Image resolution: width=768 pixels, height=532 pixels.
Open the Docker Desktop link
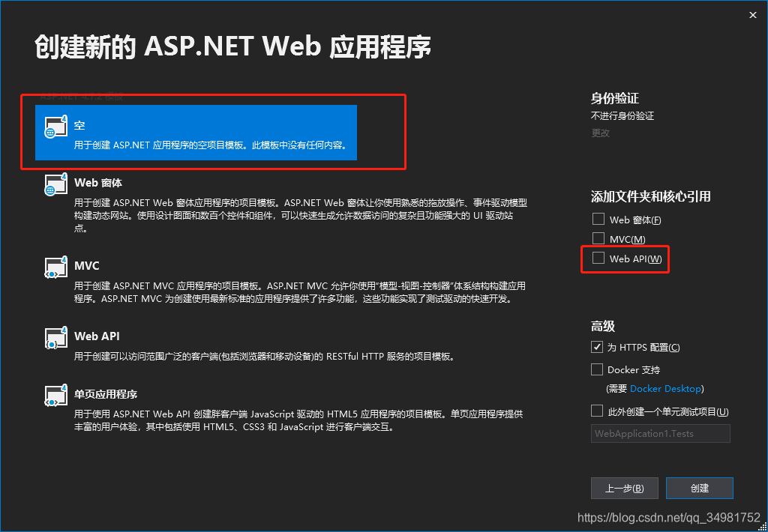coord(665,389)
